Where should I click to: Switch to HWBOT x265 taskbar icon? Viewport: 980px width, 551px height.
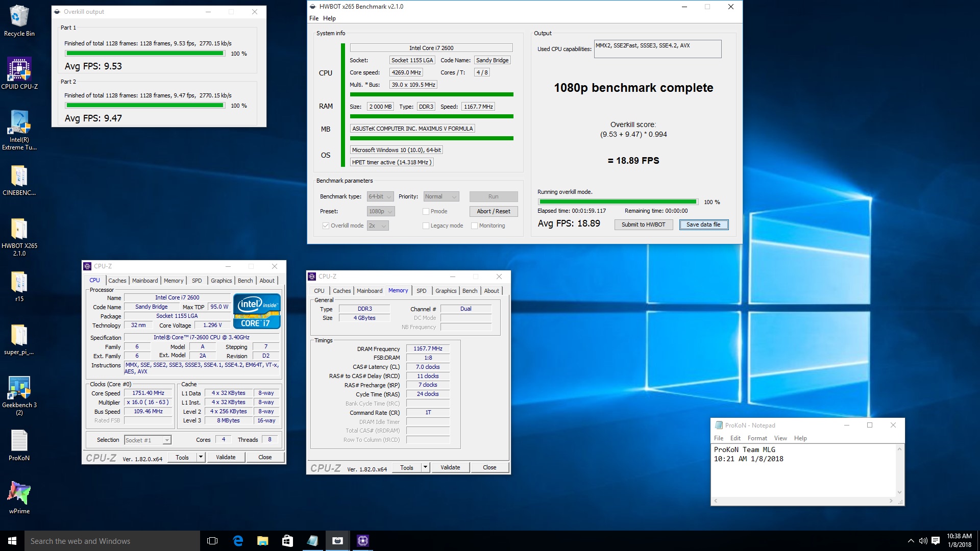point(337,541)
